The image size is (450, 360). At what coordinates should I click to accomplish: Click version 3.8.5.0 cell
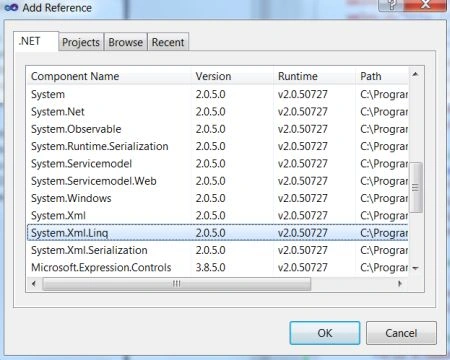(210, 268)
